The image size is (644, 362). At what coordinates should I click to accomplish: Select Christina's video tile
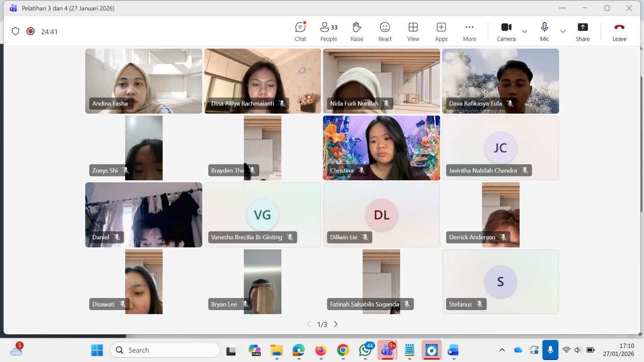coord(381,148)
